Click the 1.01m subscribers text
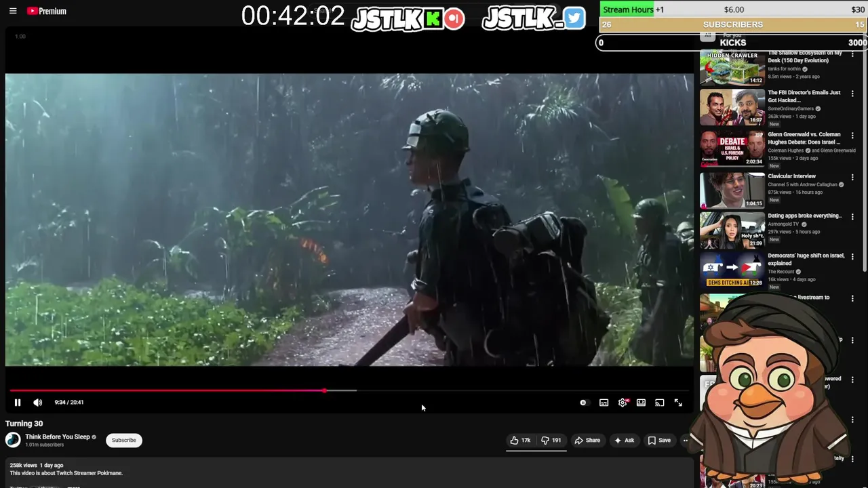Image resolution: width=868 pixels, height=488 pixels. tap(44, 445)
